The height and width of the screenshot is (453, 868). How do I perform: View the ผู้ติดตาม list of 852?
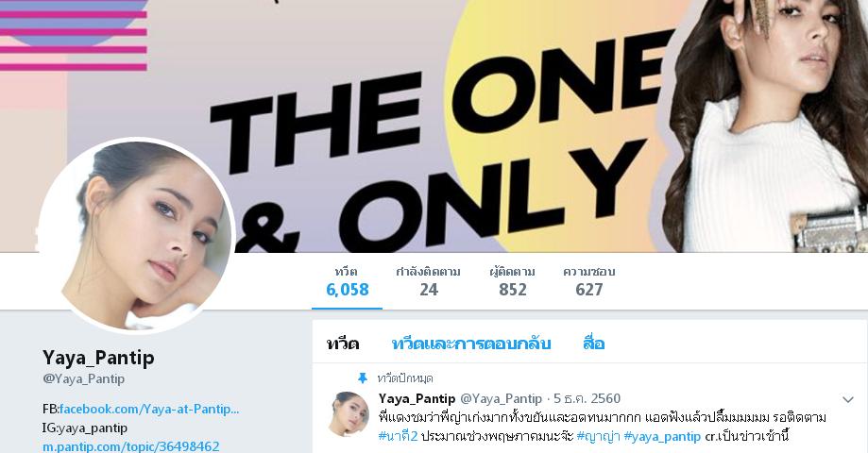[x=513, y=282]
